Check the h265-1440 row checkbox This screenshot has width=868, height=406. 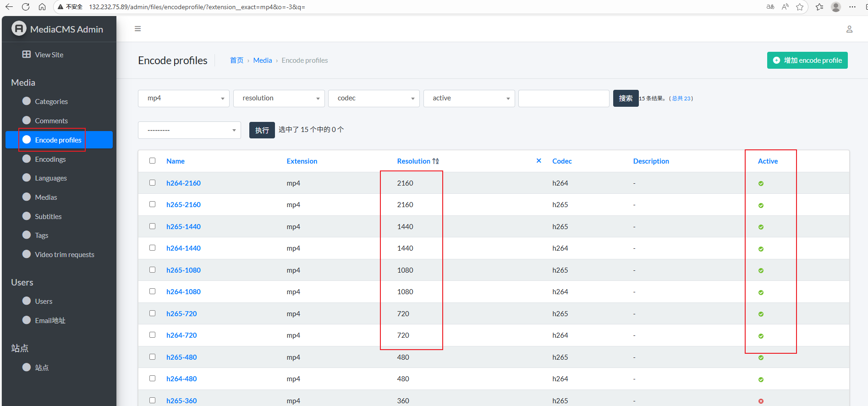pos(152,226)
